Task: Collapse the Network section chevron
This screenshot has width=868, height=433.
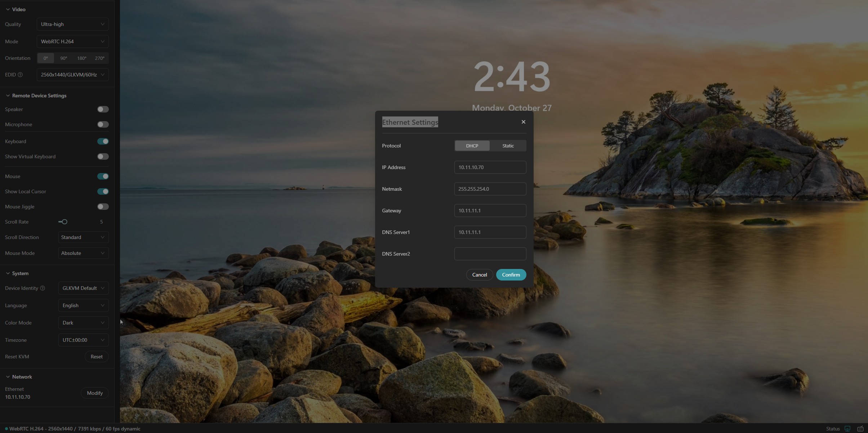Action: [8, 377]
